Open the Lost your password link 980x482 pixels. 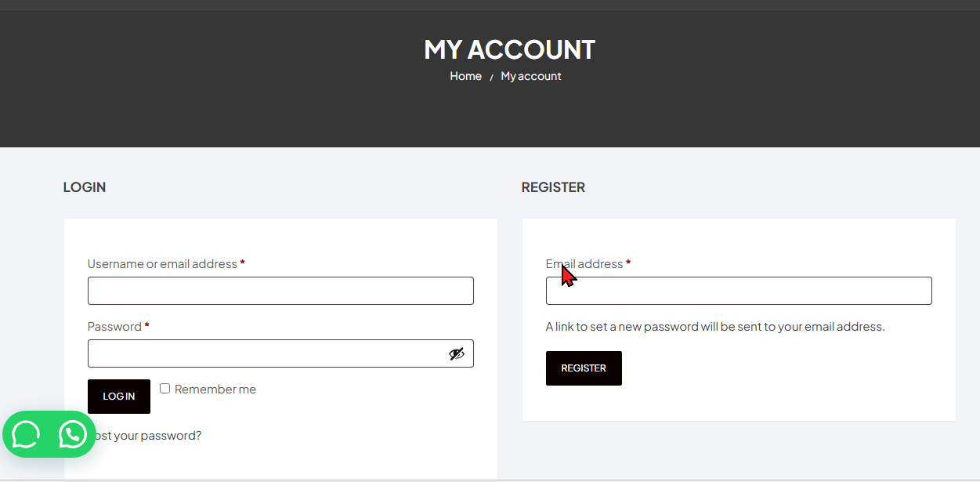145,436
